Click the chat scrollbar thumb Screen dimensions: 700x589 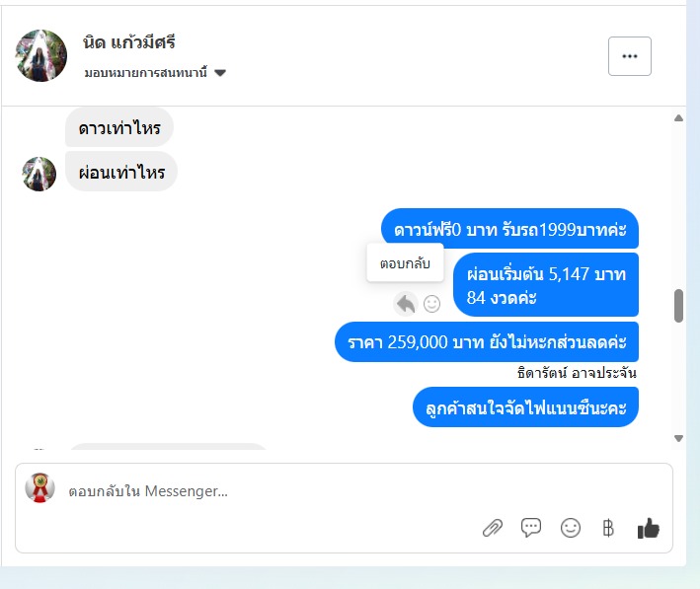tap(678, 306)
